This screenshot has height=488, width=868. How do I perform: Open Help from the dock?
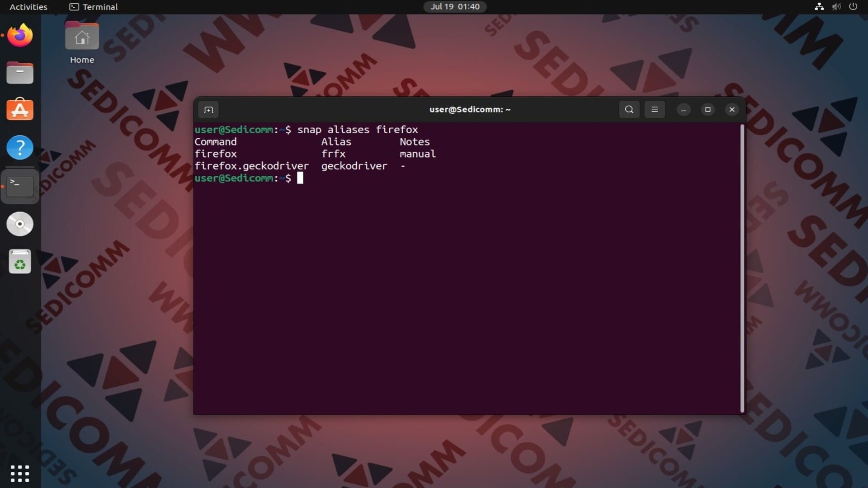[x=20, y=147]
